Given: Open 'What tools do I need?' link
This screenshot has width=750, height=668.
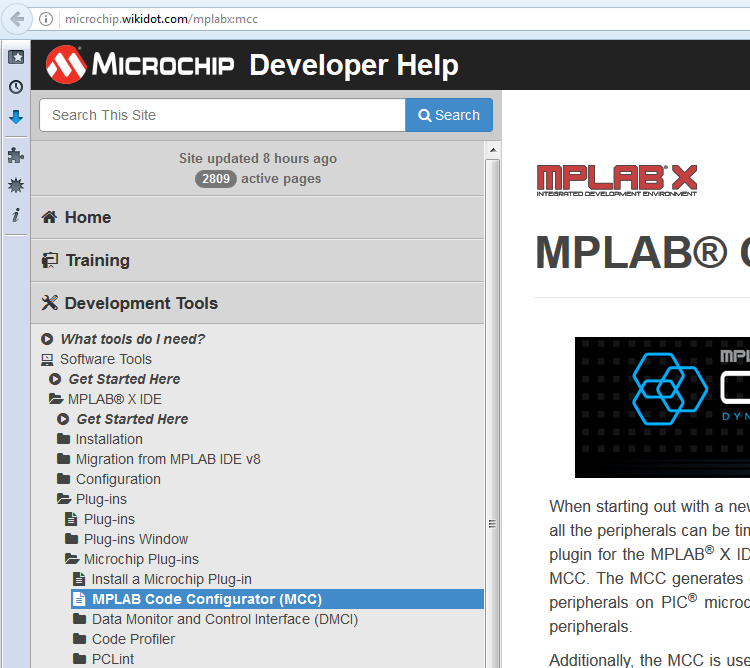Looking at the screenshot, I should tap(132, 339).
